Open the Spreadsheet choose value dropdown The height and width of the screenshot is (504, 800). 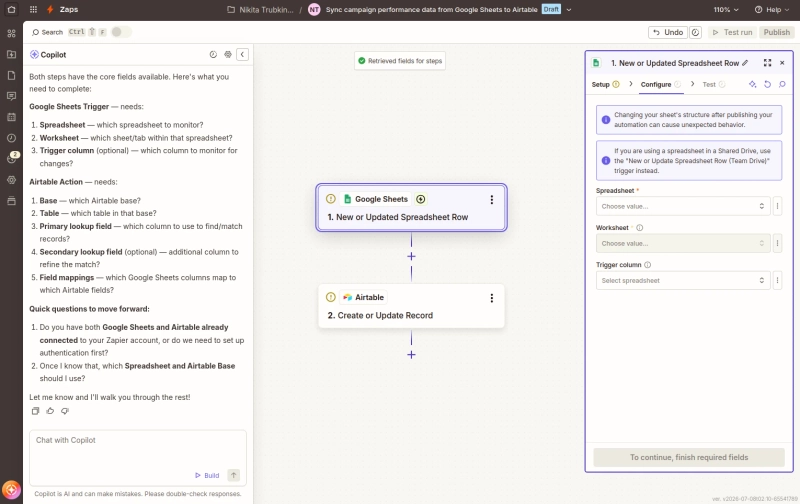683,206
